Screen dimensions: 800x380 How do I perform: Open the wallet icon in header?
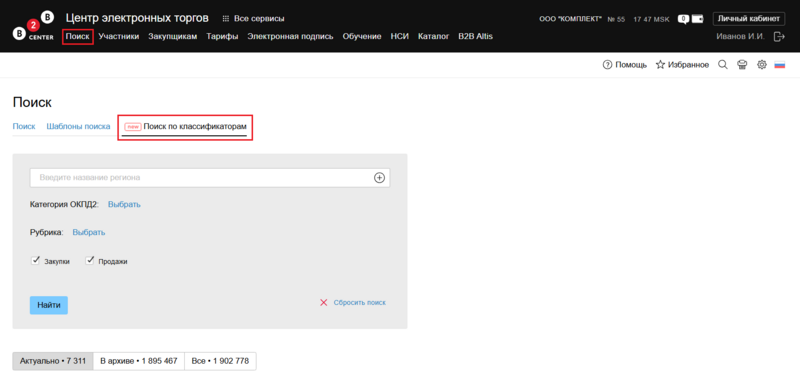pos(697,19)
